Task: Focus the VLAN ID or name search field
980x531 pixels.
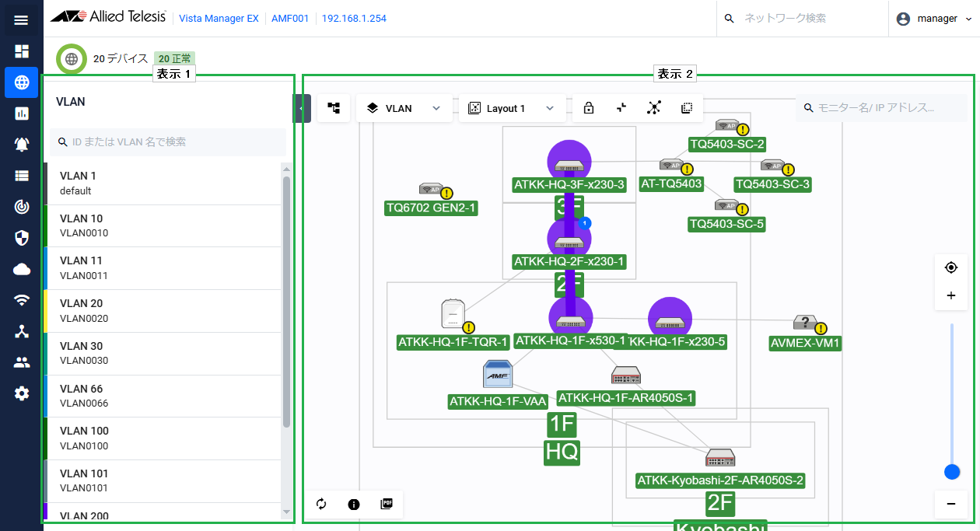Action: [168, 142]
